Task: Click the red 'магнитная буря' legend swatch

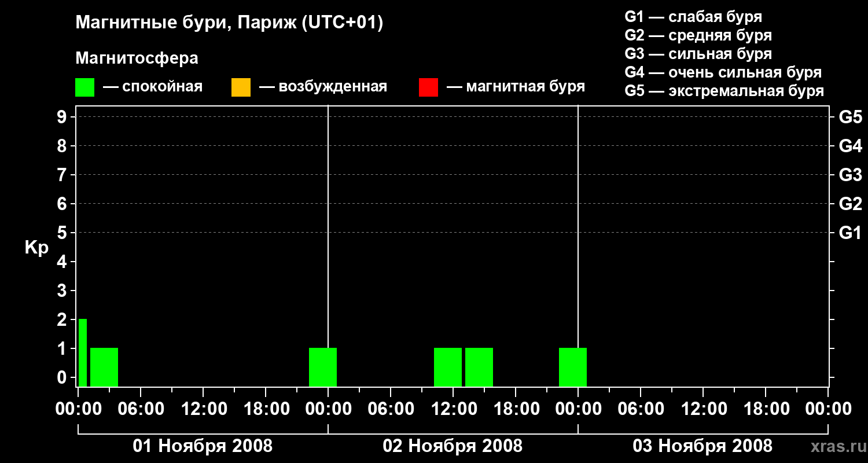Action: point(428,87)
